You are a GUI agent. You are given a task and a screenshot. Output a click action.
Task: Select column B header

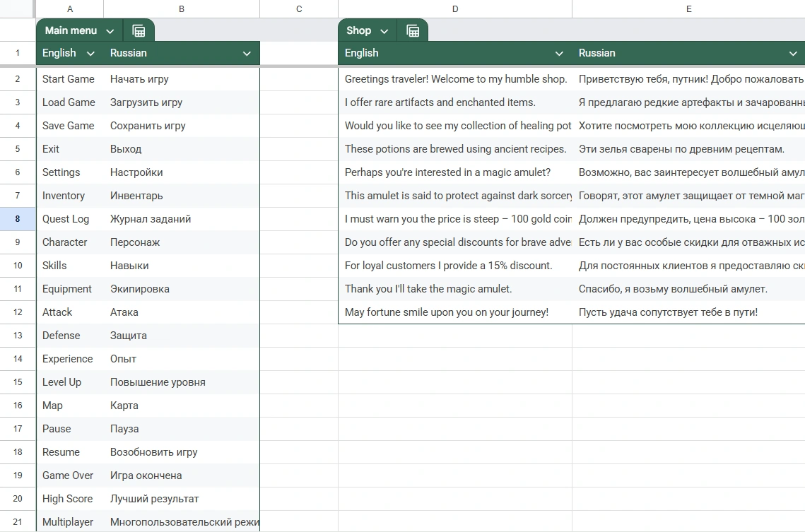click(x=182, y=8)
